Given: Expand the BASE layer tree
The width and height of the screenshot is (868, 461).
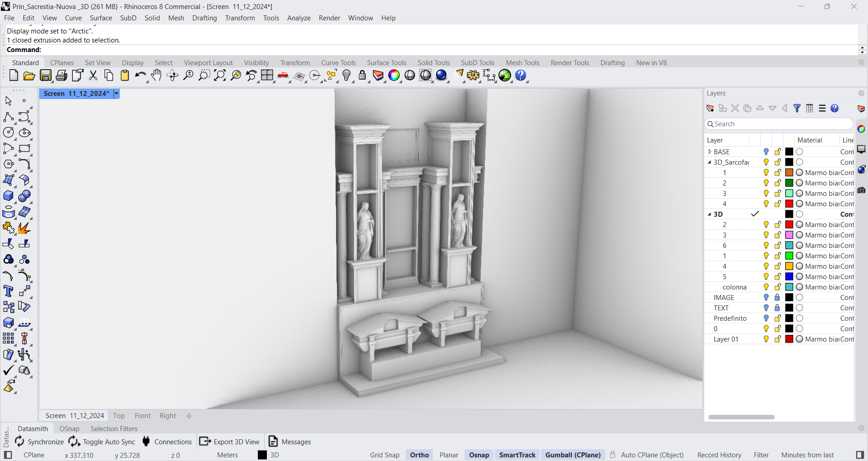Looking at the screenshot, I should 710,152.
